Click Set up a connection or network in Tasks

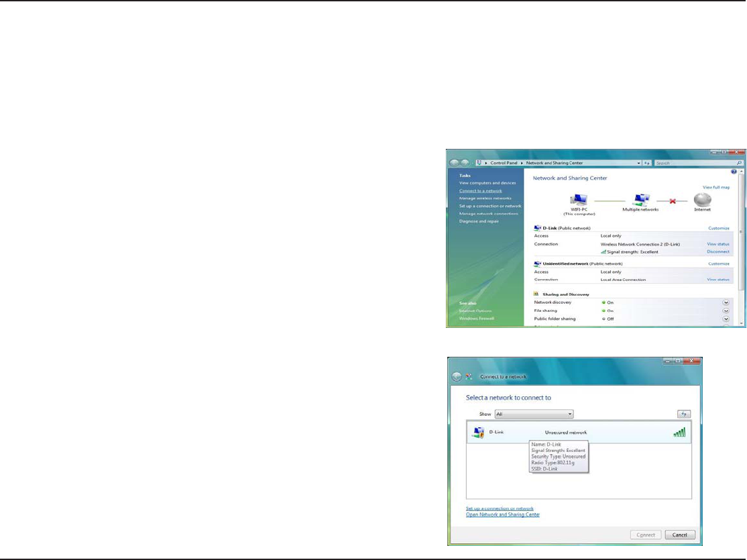(x=490, y=206)
